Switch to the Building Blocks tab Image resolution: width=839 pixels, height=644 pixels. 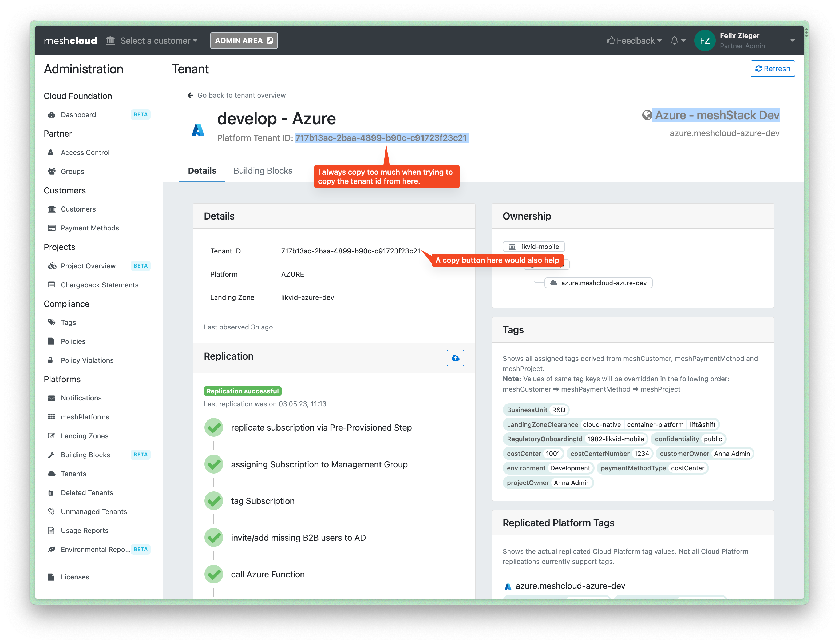click(263, 170)
